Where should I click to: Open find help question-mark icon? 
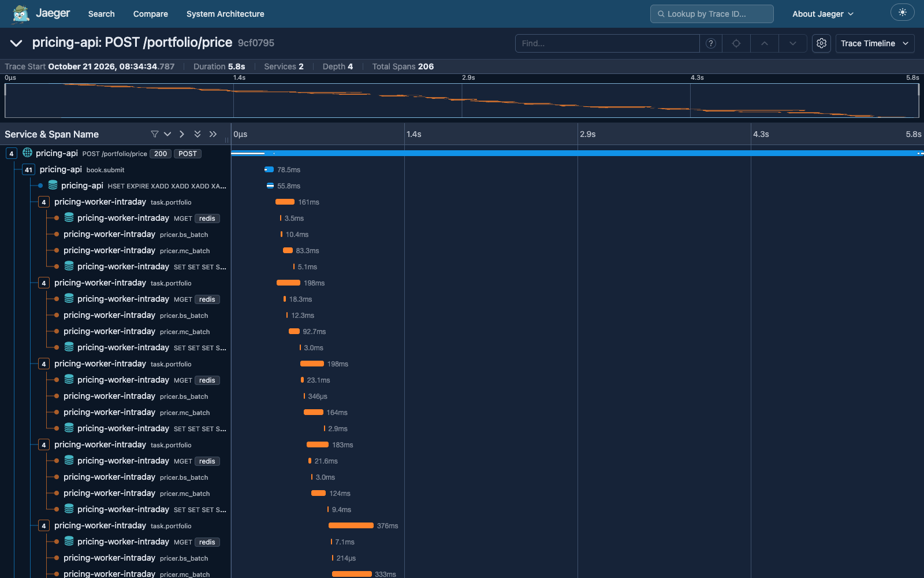pos(711,43)
